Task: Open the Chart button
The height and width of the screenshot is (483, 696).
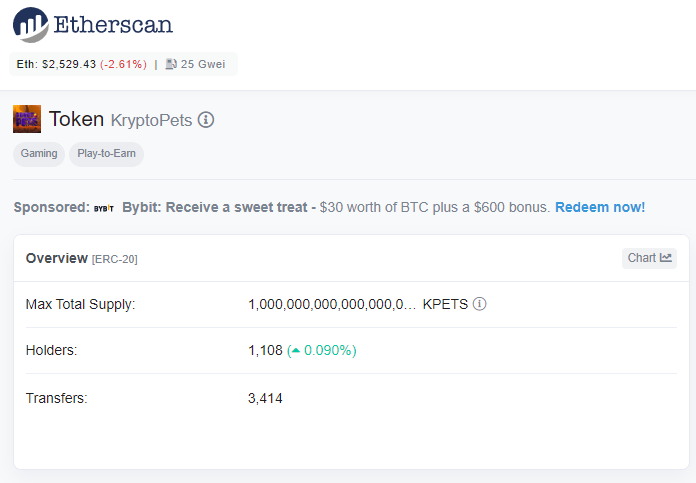Action: pyautogui.click(x=649, y=258)
